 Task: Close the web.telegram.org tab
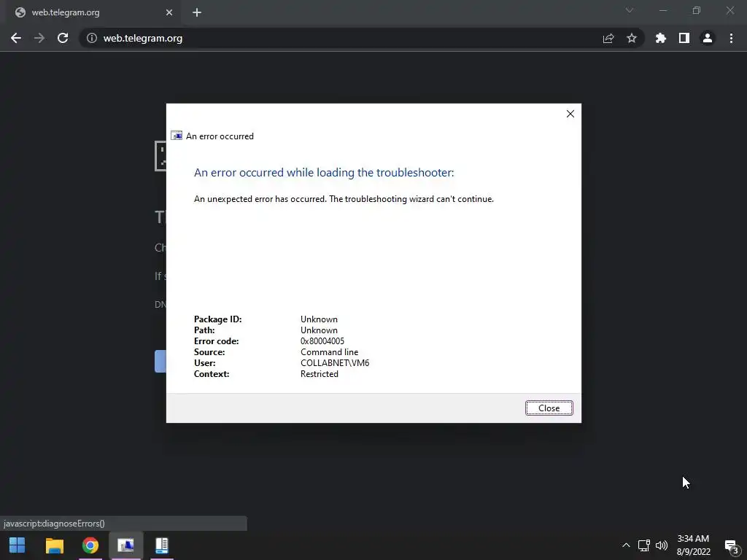point(169,12)
